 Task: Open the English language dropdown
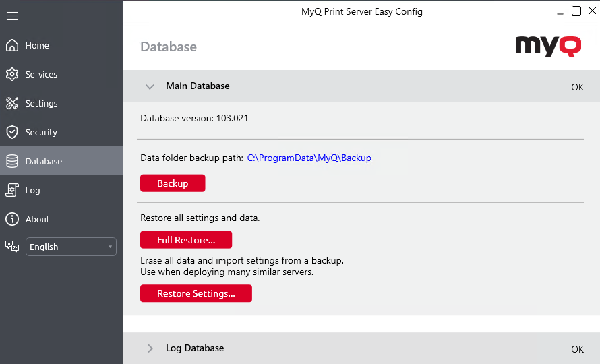71,247
